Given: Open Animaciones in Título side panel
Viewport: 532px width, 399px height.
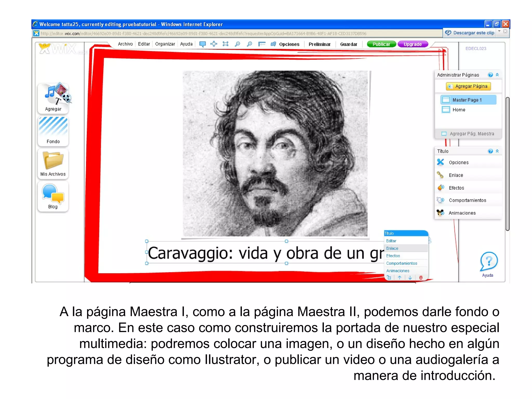Looking at the screenshot, I should pyautogui.click(x=468, y=213).
